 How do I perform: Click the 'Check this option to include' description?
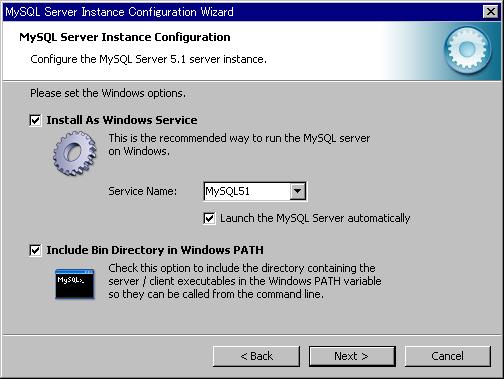click(x=245, y=281)
